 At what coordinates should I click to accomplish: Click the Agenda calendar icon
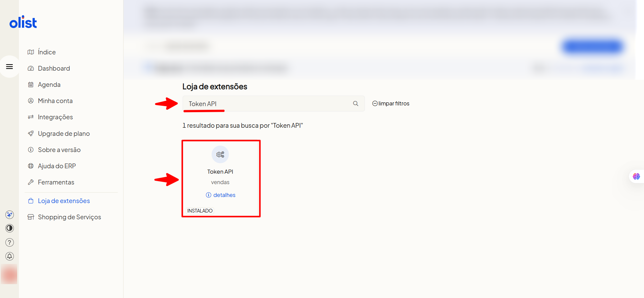point(31,84)
